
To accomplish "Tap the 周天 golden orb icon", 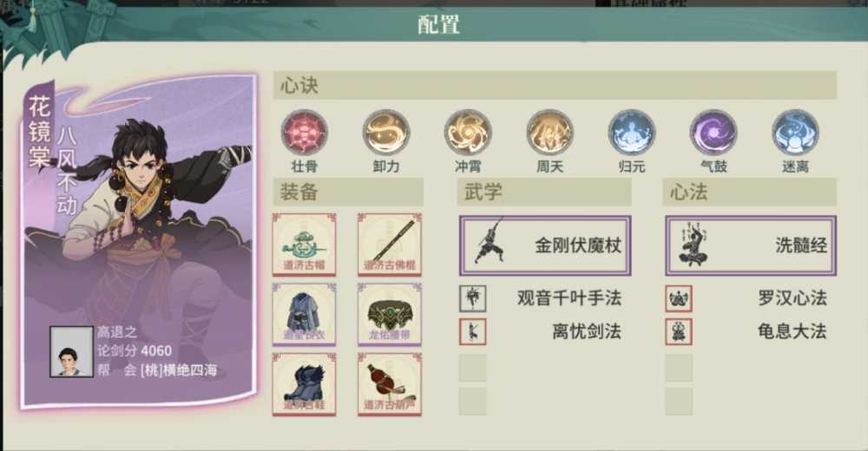I will (549, 133).
